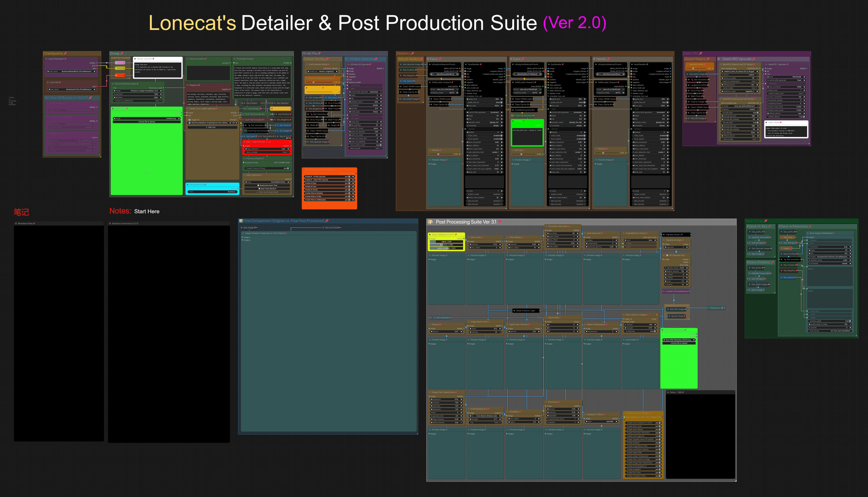
Task: Click the pin icon on Final Comparison group
Action: tap(326, 221)
